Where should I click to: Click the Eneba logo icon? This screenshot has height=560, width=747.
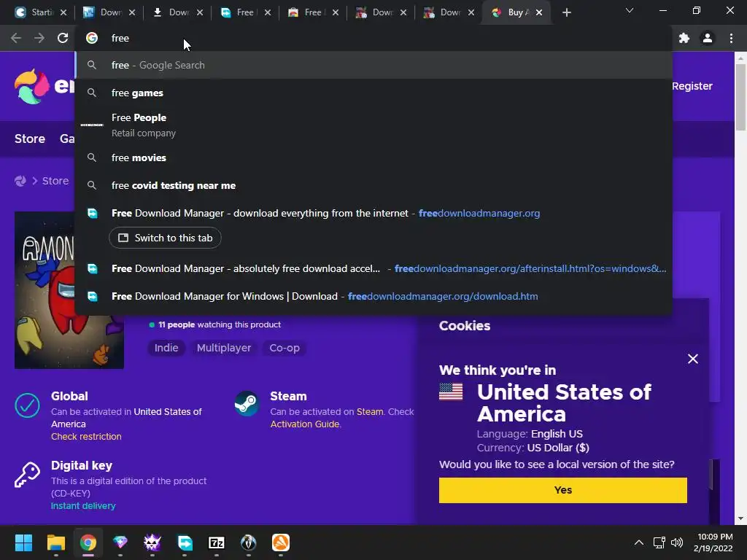click(31, 86)
